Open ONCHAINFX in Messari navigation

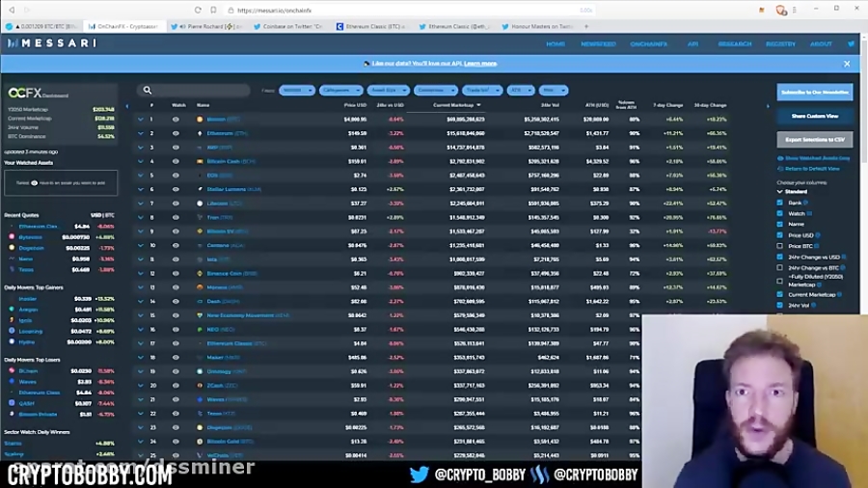tap(649, 43)
